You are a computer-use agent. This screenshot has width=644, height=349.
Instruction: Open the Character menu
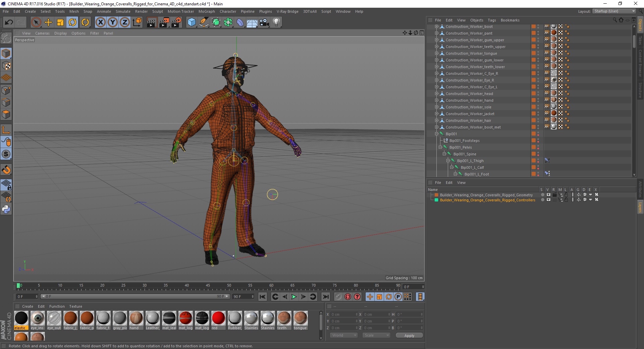coord(228,11)
